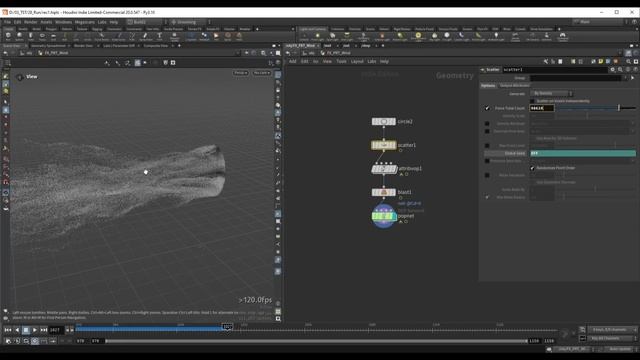
Task: Open the parameter gear menu for scatter1
Action: click(x=612, y=70)
